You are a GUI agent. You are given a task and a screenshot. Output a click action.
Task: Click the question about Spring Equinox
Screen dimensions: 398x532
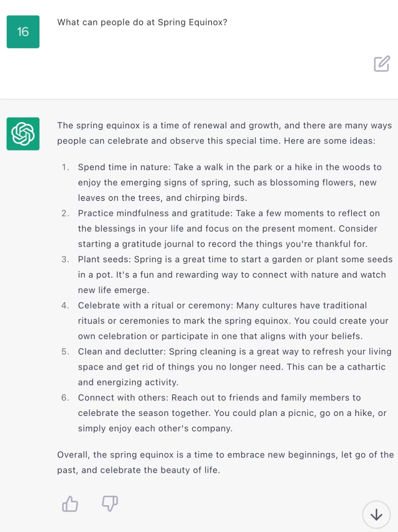(142, 22)
